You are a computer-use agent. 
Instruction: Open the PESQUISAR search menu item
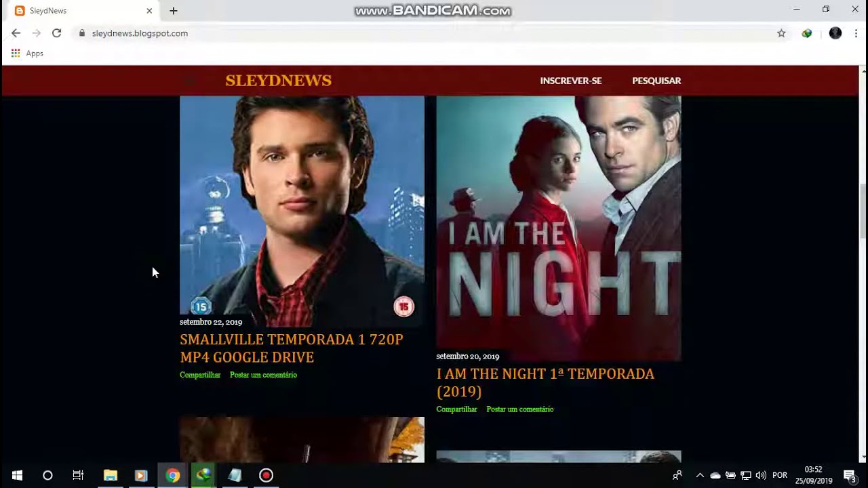point(656,81)
